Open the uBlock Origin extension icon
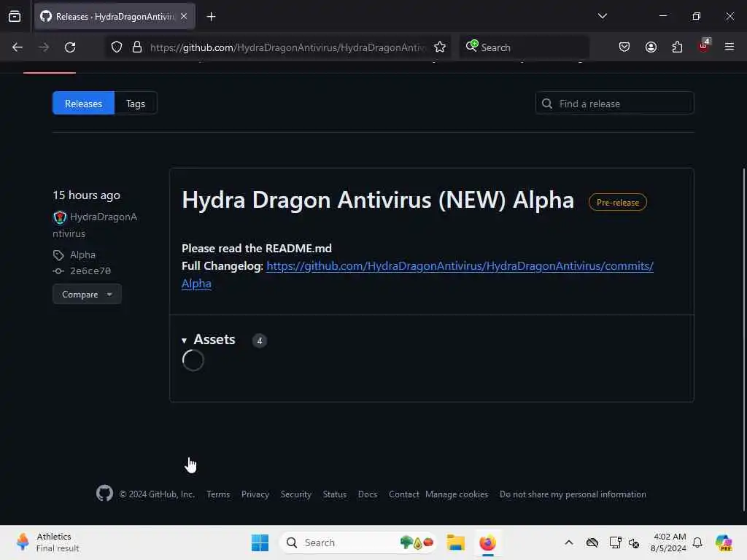This screenshot has height=560, width=747. (x=704, y=46)
